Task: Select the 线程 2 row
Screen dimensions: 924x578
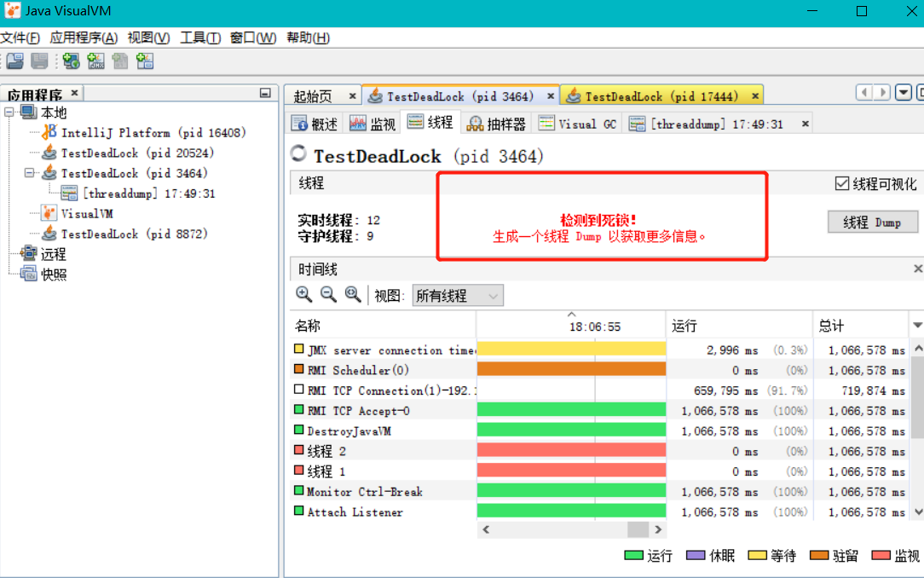Action: coord(600,451)
